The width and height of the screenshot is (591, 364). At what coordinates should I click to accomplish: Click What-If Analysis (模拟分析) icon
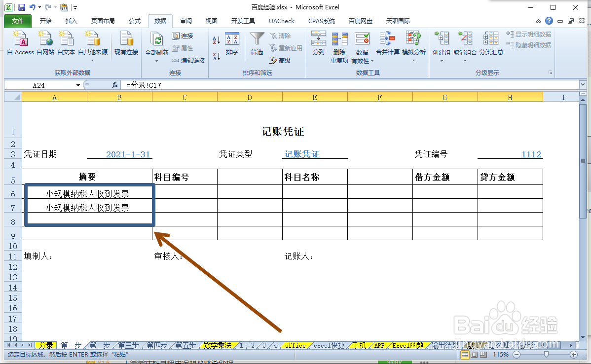tap(413, 39)
